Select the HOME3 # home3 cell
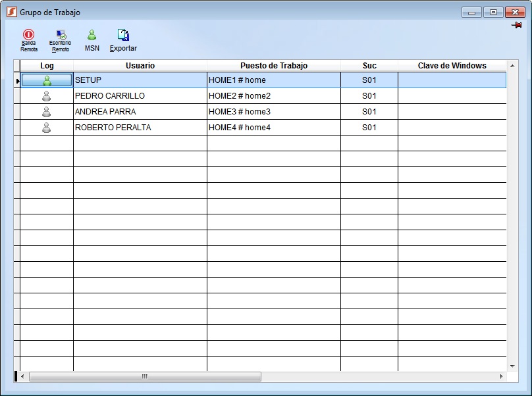The height and width of the screenshot is (396, 532). tap(273, 112)
